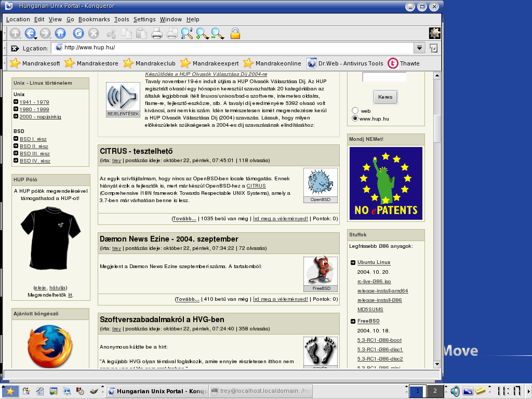Click the '5.3-RC1-i386-disc1' link
The image size is (532, 399).
(x=380, y=350)
